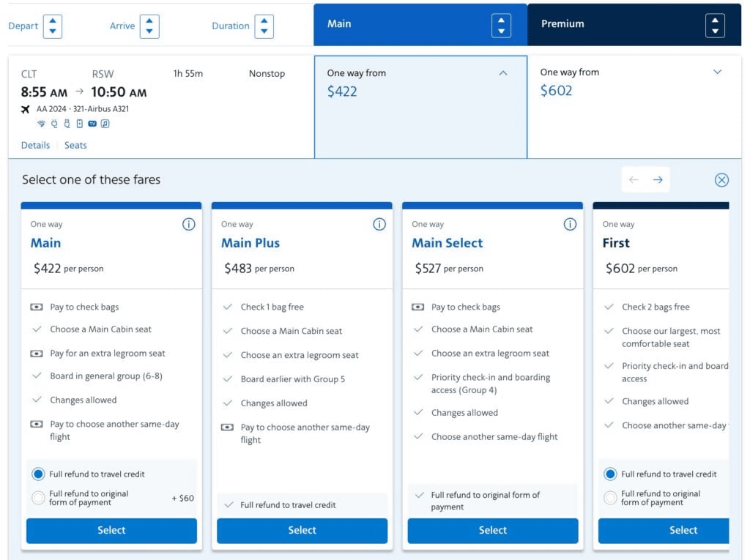Open Main fare info icon
This screenshot has width=750, height=560.
(x=188, y=224)
